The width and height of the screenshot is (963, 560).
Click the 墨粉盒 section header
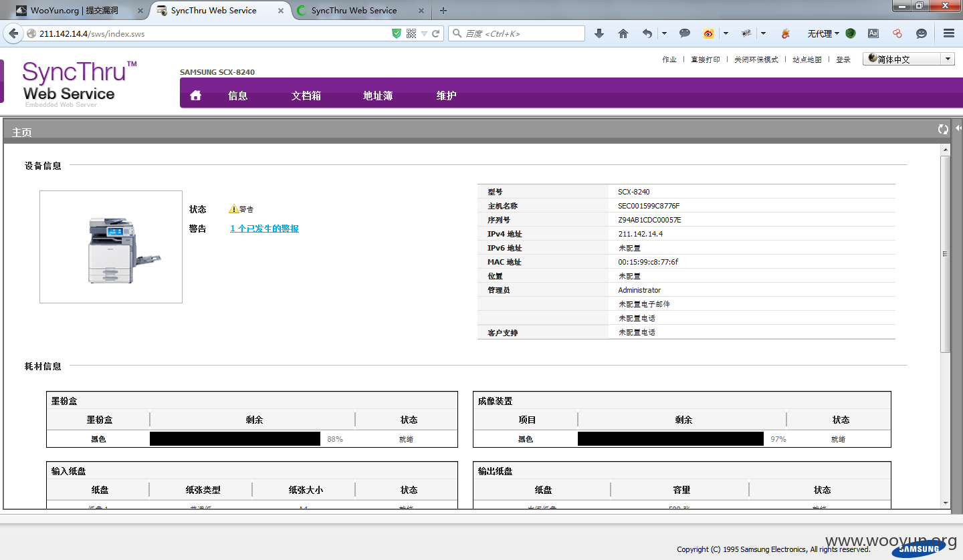click(x=64, y=401)
